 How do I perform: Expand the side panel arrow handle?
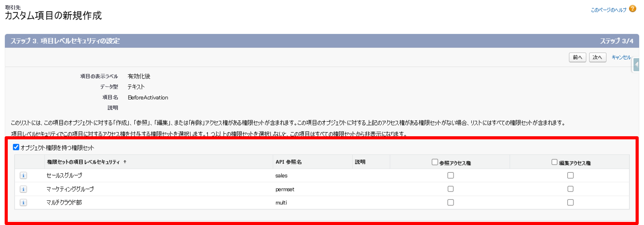tap(636, 65)
